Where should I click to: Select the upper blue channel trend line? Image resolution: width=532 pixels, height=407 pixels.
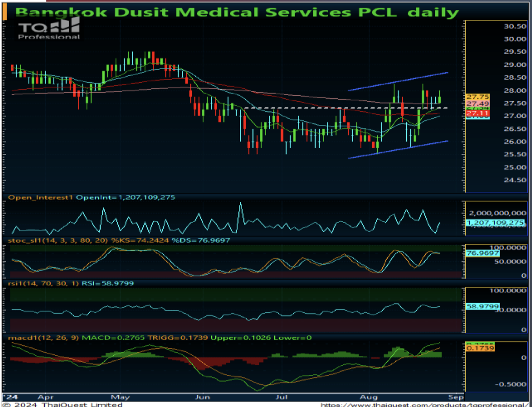[398, 82]
